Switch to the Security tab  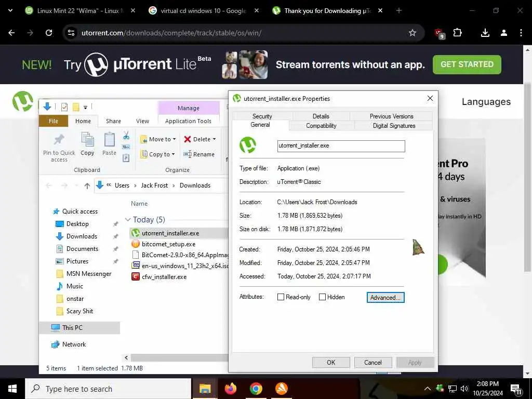click(x=262, y=116)
